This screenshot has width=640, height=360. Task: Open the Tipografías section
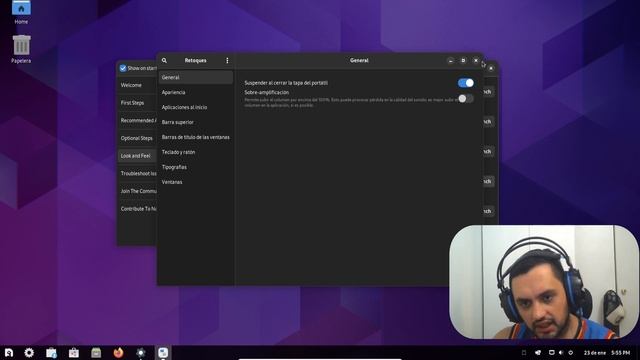(196, 167)
